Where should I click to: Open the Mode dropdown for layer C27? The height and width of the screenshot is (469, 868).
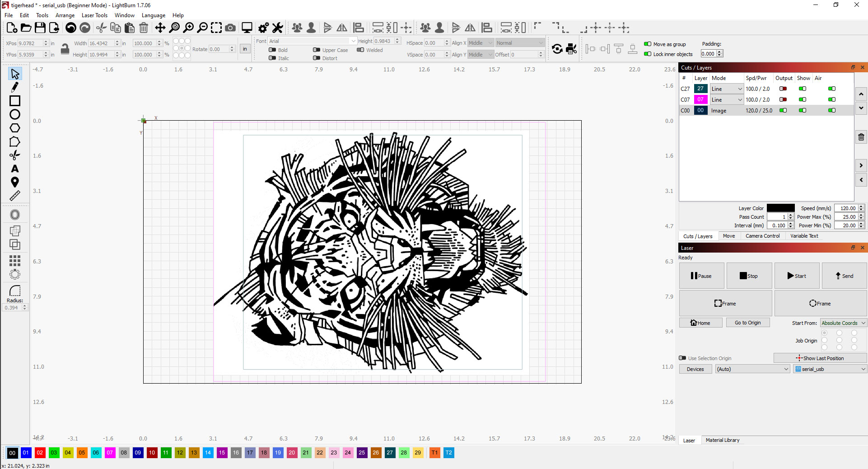[727, 89]
